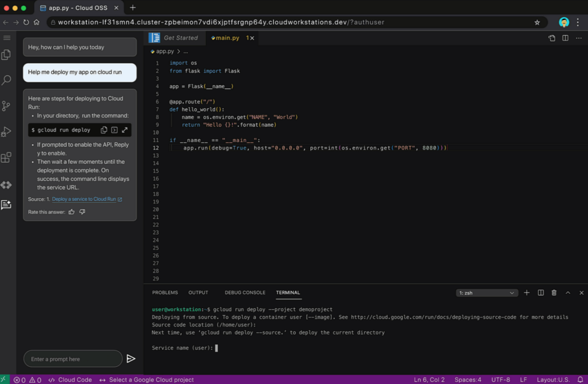Image resolution: width=588 pixels, height=384 pixels.
Task: Switch to the Get Started tab
Action: tap(180, 38)
